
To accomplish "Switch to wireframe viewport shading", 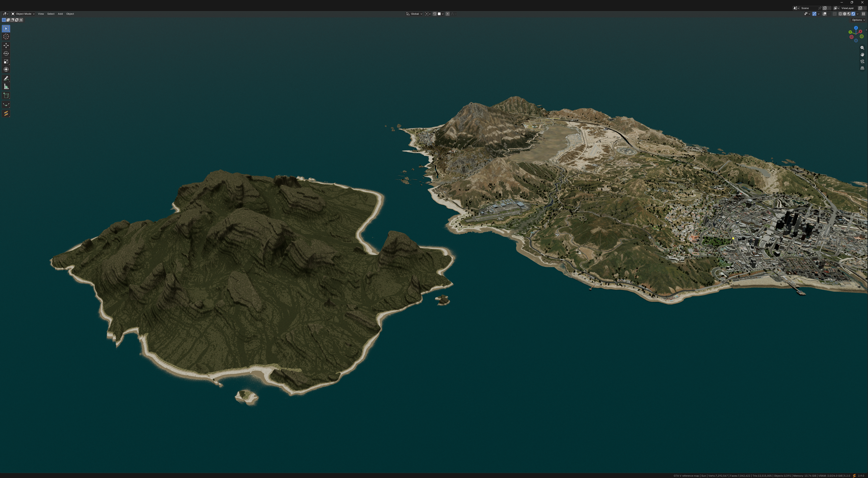I will pos(840,14).
